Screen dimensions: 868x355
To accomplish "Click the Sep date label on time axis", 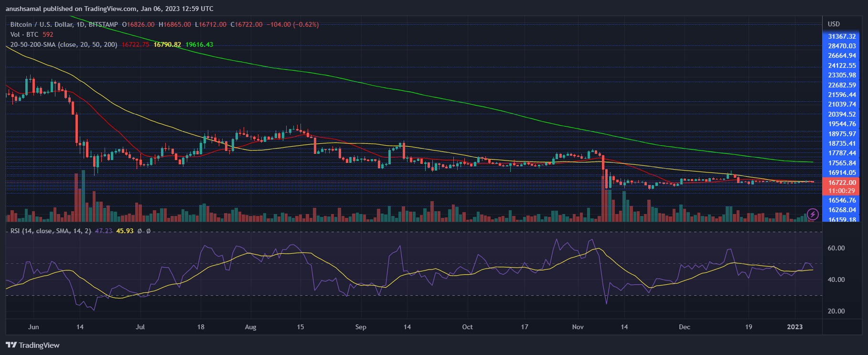I will [361, 327].
